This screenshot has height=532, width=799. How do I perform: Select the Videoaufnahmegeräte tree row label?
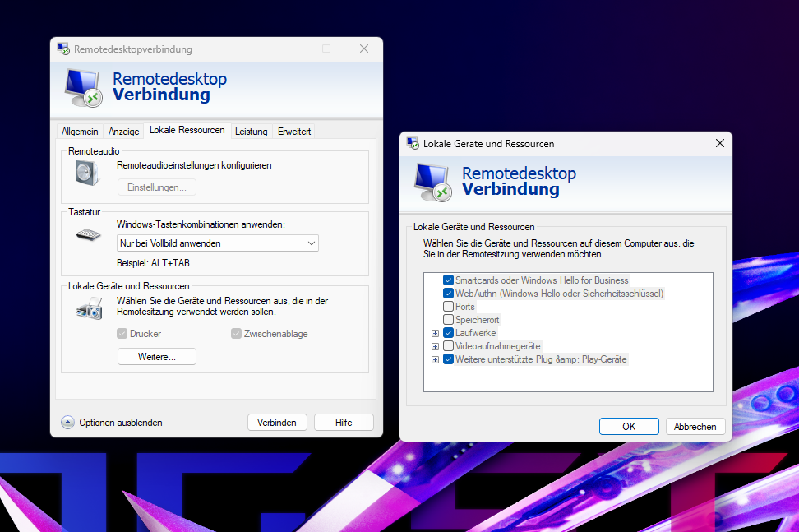point(498,346)
